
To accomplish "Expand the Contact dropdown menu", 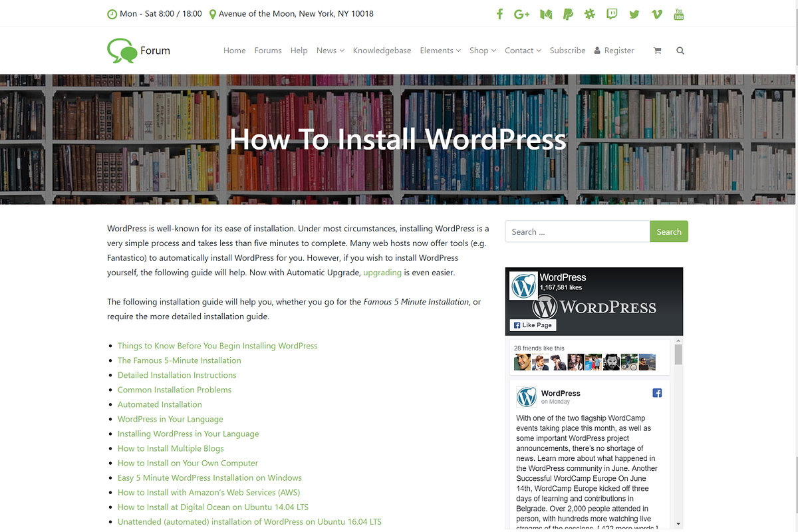I will (523, 51).
